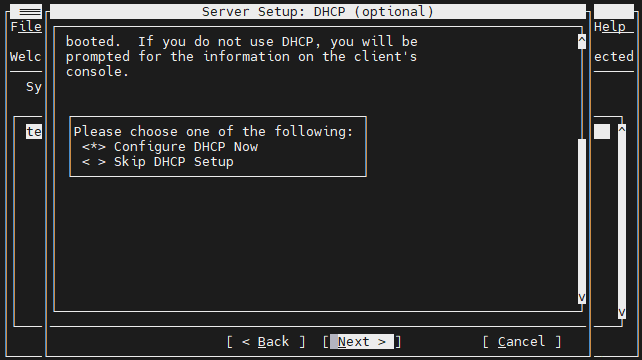Open the File menu
The height and width of the screenshot is (360, 642).
pos(26,27)
